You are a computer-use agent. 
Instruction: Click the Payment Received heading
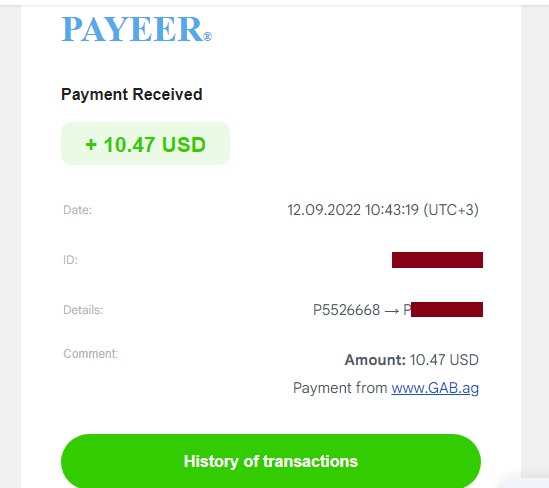pyautogui.click(x=132, y=94)
